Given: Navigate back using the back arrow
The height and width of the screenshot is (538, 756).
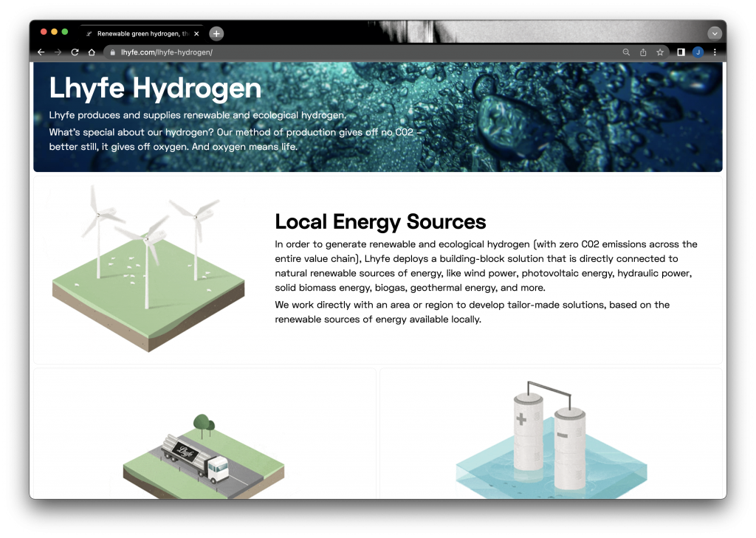Looking at the screenshot, I should pos(41,52).
